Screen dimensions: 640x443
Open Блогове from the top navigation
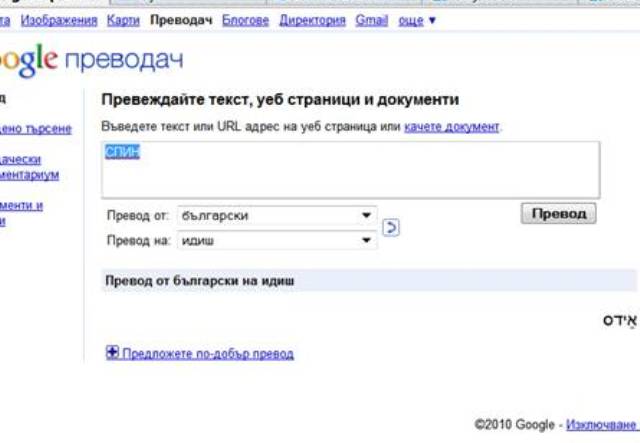[x=245, y=19]
